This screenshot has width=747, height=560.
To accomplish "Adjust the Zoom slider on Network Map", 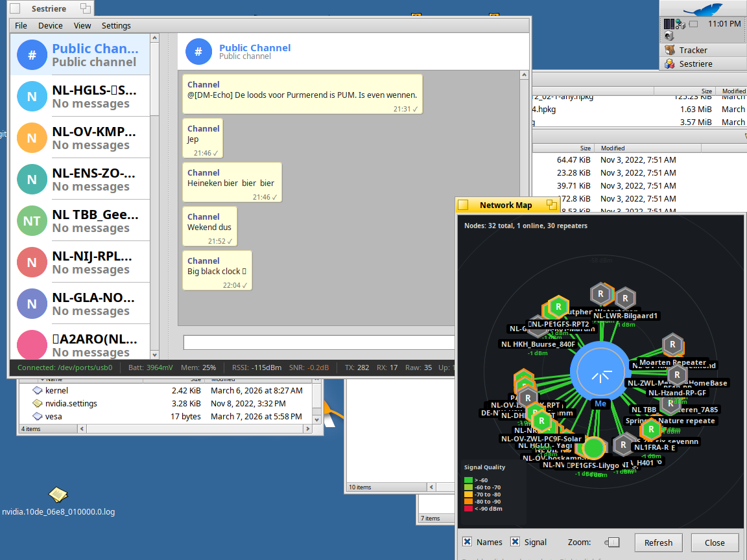I will click(612, 542).
